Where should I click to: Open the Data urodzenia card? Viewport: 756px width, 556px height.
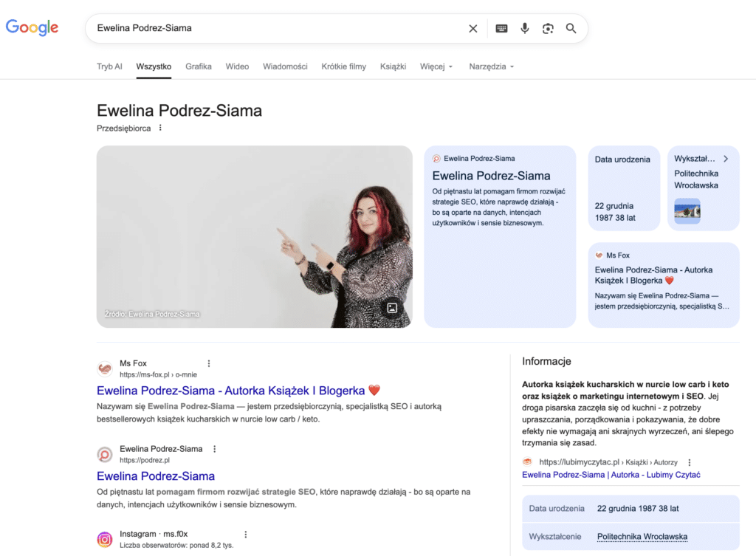(624, 188)
